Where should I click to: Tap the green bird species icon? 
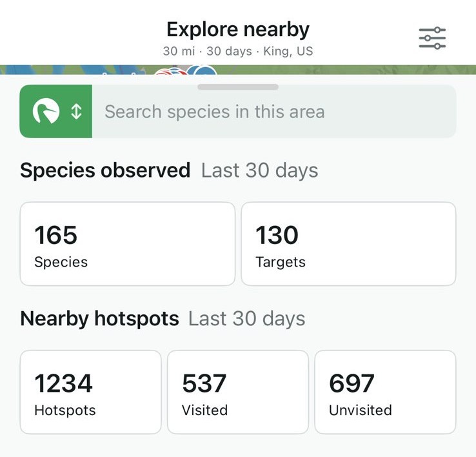[46, 112]
